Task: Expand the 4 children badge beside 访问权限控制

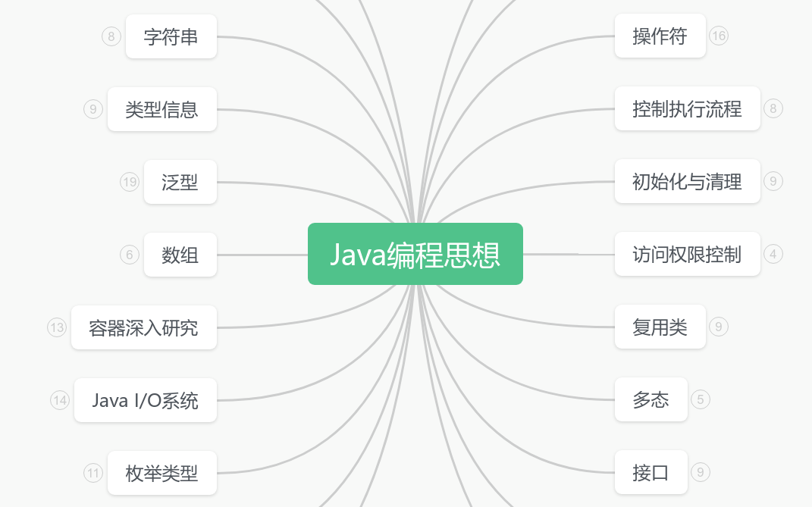Action: tap(773, 254)
